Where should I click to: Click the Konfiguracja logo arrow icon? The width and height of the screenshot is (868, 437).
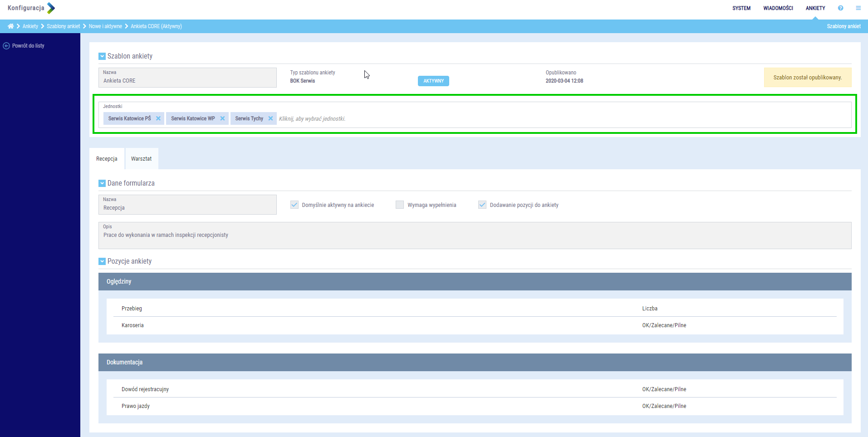51,8
